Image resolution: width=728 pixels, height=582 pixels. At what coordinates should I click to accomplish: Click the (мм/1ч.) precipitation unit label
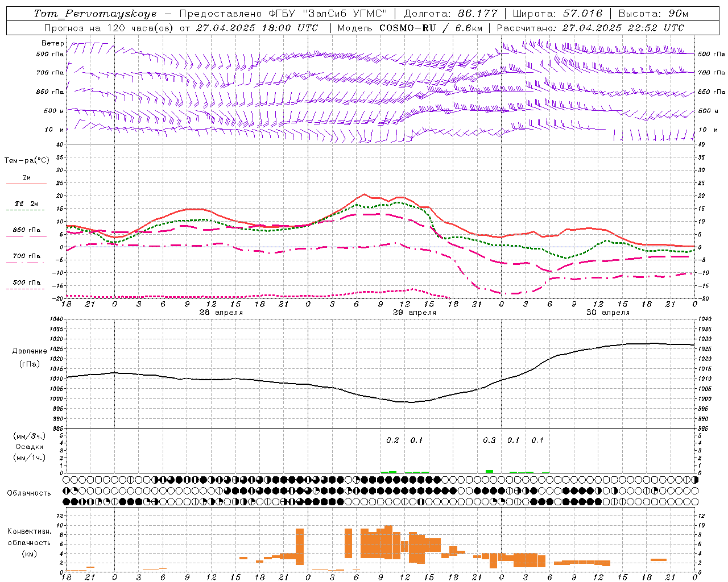point(30,458)
